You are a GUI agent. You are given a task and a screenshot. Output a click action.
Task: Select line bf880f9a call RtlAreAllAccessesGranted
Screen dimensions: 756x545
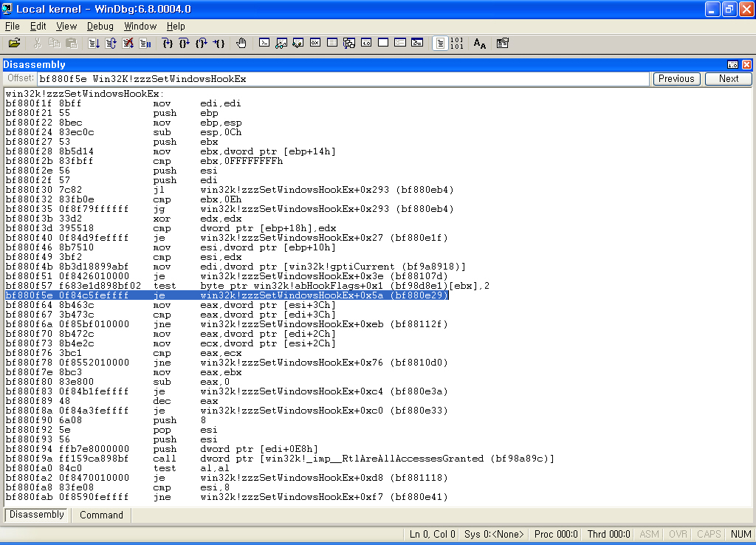tap(280, 458)
